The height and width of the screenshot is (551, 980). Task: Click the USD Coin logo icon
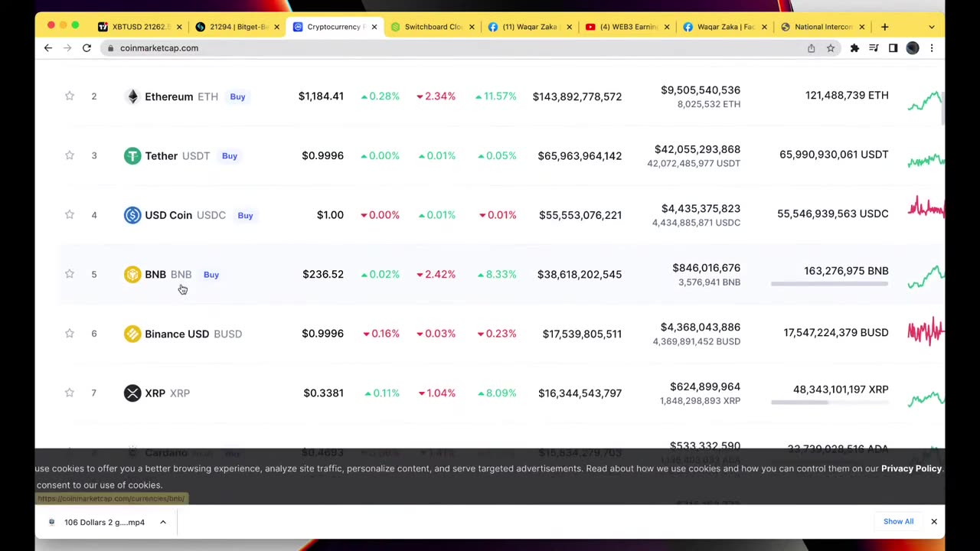click(132, 215)
